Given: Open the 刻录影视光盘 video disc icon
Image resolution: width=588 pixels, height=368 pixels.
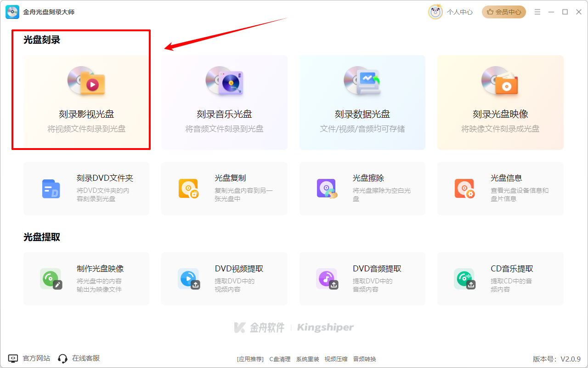Looking at the screenshot, I should [x=86, y=81].
